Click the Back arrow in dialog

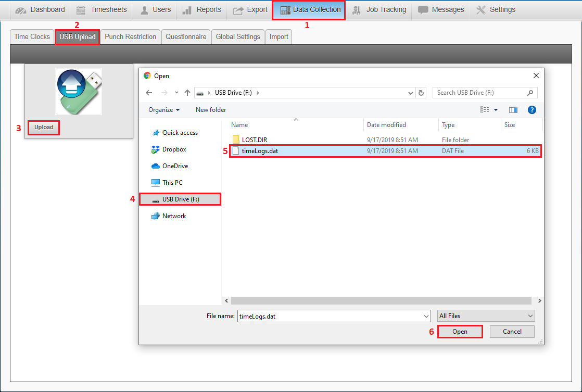[149, 93]
